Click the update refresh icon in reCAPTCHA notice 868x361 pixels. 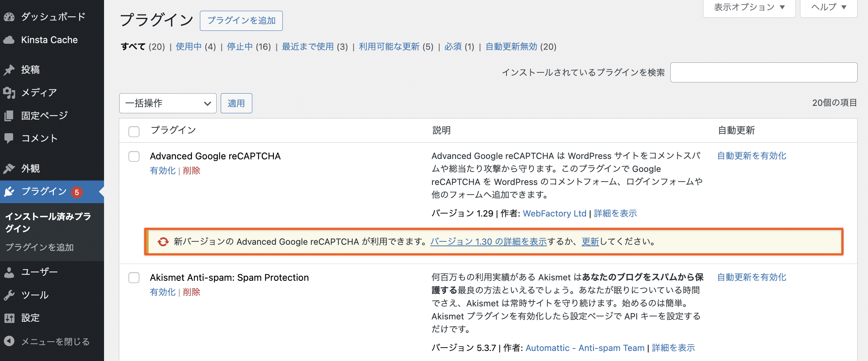(x=163, y=242)
